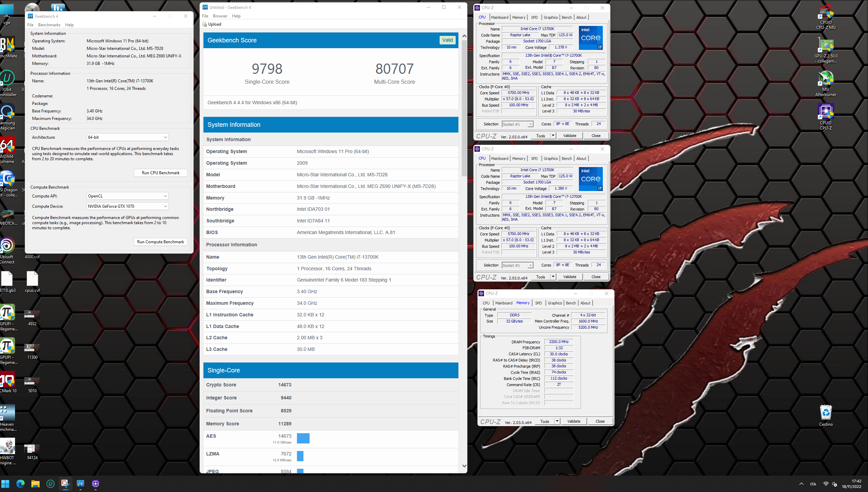The width and height of the screenshot is (868, 492).
Task: Click Run Compute Benchmark
Action: (x=161, y=242)
